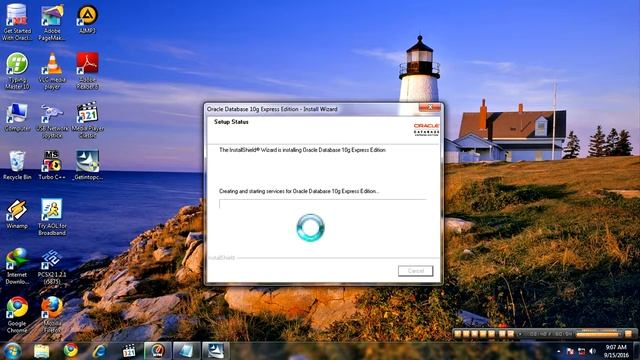Open the Getintopc setup taskbar button
Screen dimensions: 640x360
coord(216,351)
